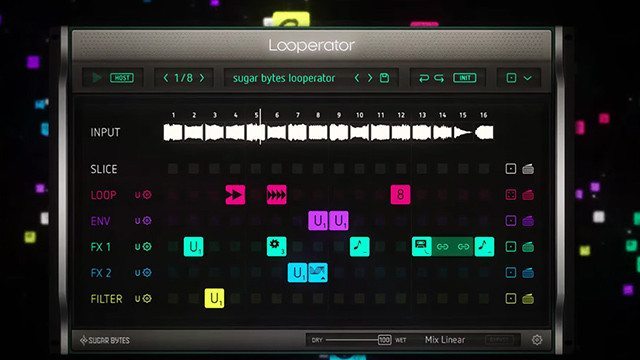
Task: Decrease the 1/8 step length with the left arrow
Action: [x=165, y=78]
